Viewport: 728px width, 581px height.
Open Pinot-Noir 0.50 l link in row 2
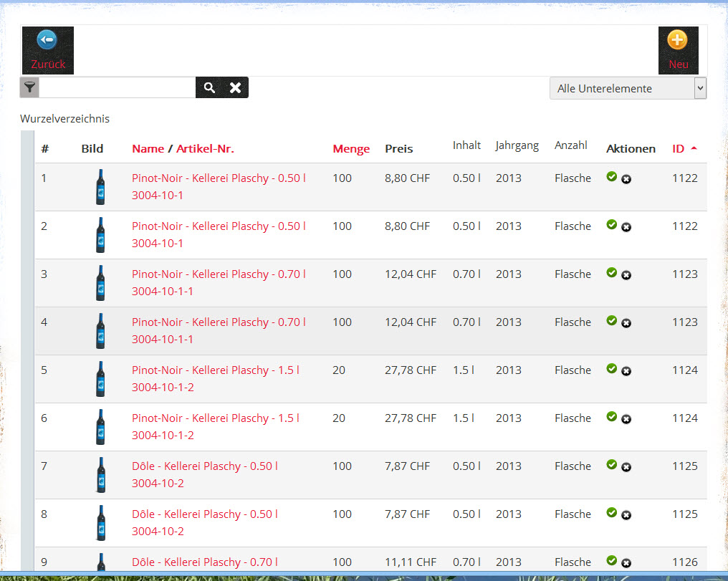pos(219,226)
